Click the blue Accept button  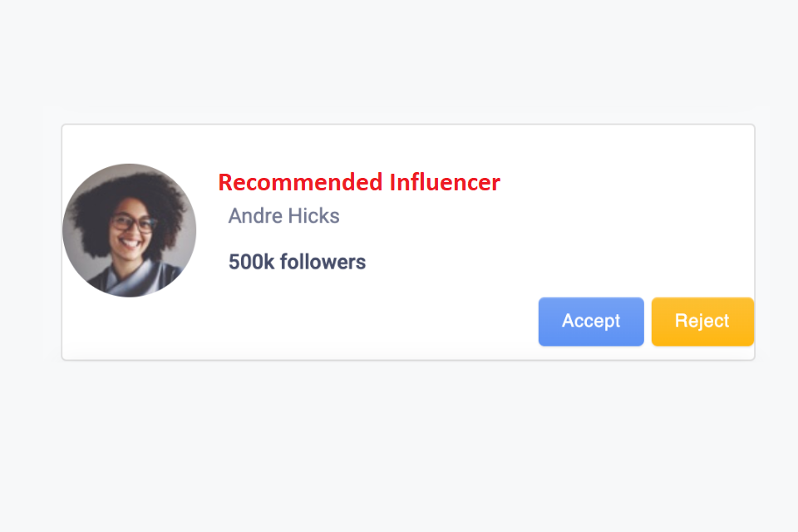(591, 321)
